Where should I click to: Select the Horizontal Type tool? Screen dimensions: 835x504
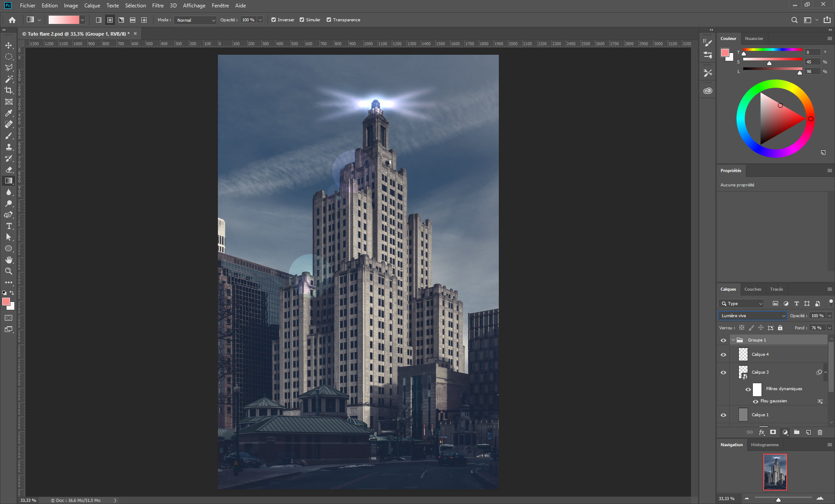pyautogui.click(x=9, y=226)
